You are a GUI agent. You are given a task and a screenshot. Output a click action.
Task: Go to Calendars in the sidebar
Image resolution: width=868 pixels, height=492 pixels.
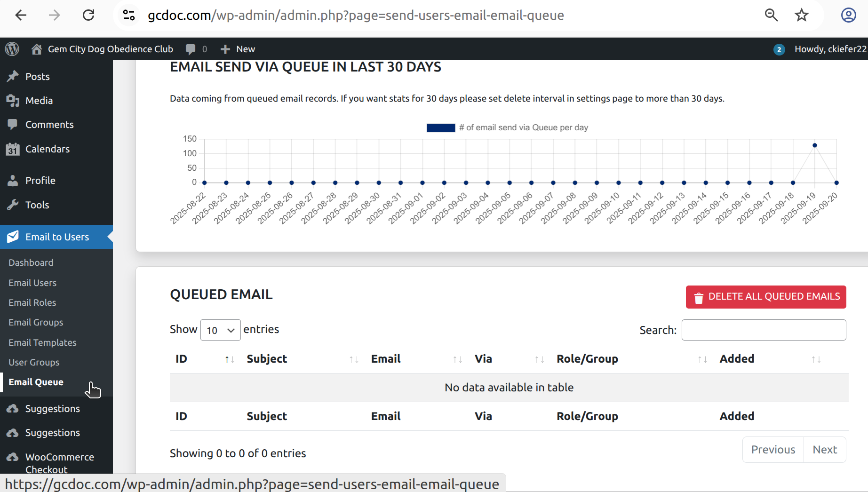[x=47, y=149]
